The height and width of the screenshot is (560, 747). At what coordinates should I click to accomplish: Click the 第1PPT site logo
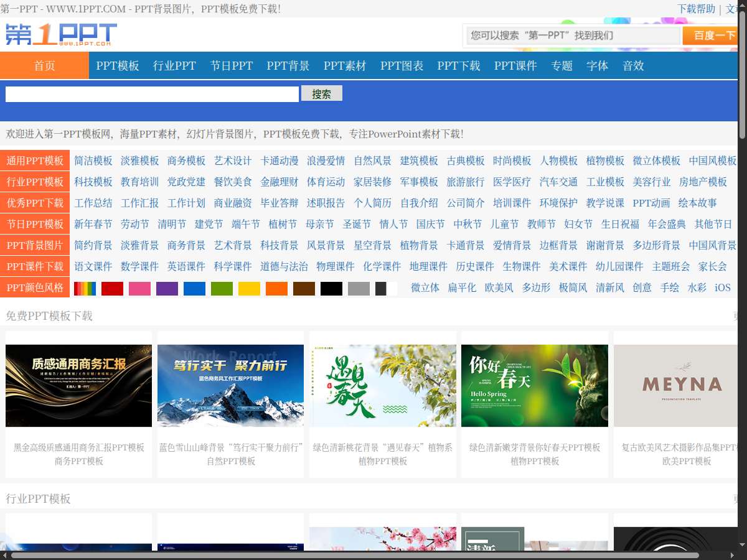click(x=61, y=35)
